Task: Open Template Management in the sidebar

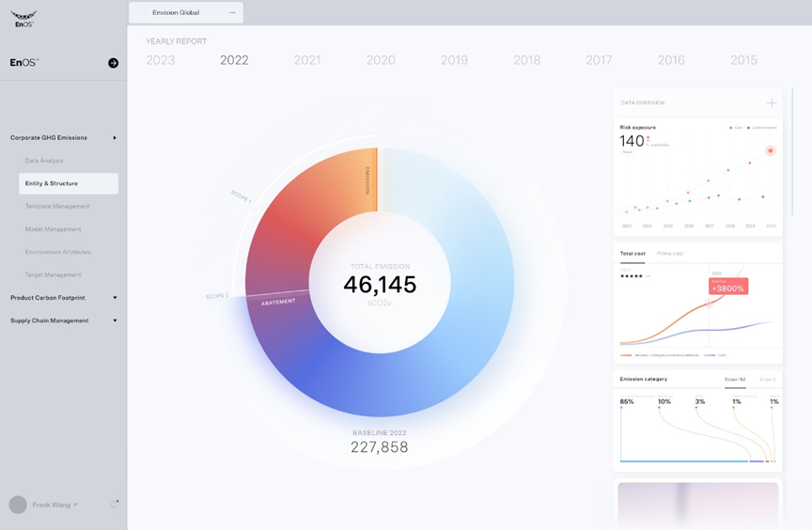Action: click(57, 206)
